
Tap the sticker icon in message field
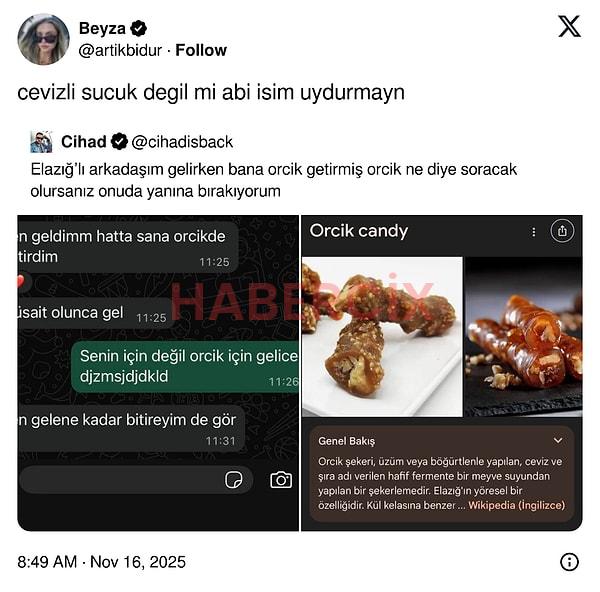(233, 479)
